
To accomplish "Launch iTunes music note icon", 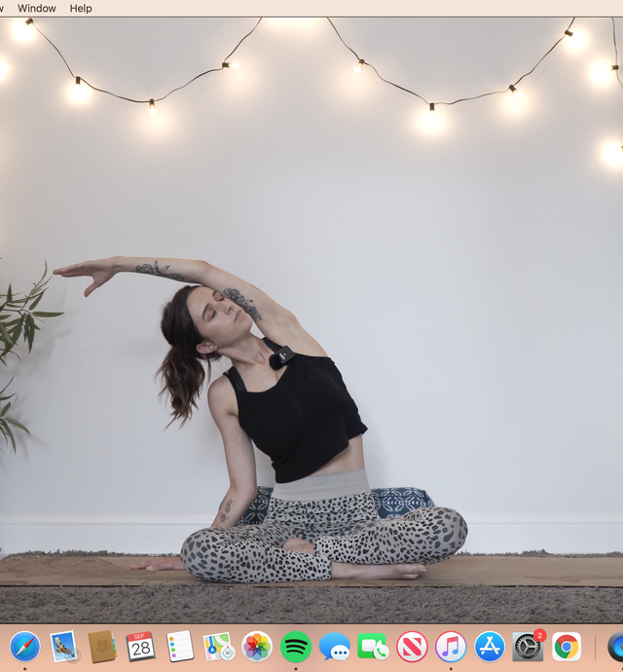I will 451,647.
